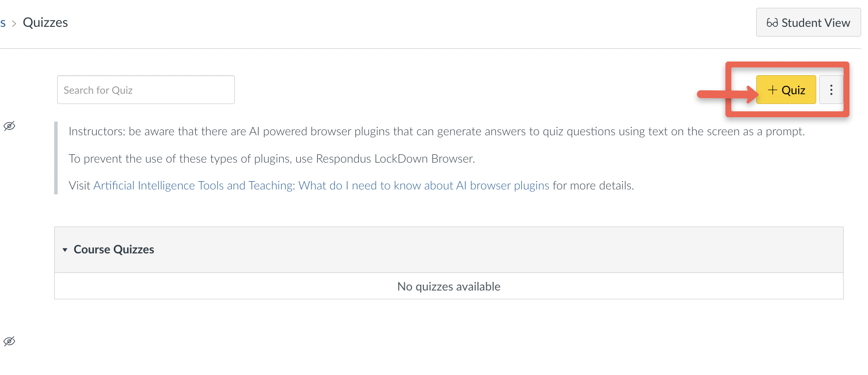Click the three vertical dots beside Quiz
The height and width of the screenshot is (375, 868).
pyautogui.click(x=830, y=89)
